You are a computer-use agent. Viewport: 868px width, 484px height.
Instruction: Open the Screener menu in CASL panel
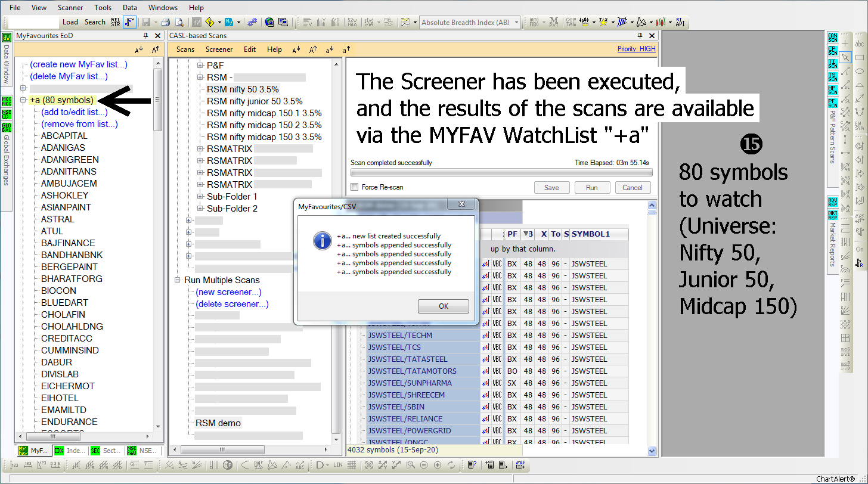[x=219, y=49]
